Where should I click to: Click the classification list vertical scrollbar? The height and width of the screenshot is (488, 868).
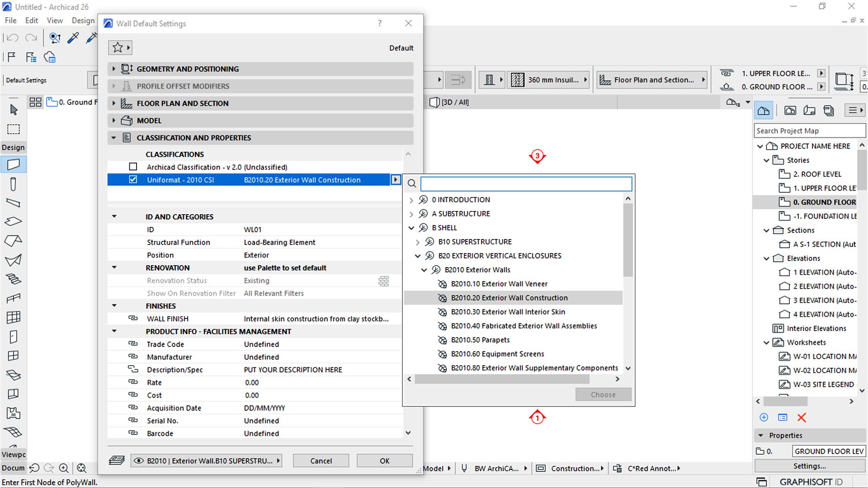(627, 239)
